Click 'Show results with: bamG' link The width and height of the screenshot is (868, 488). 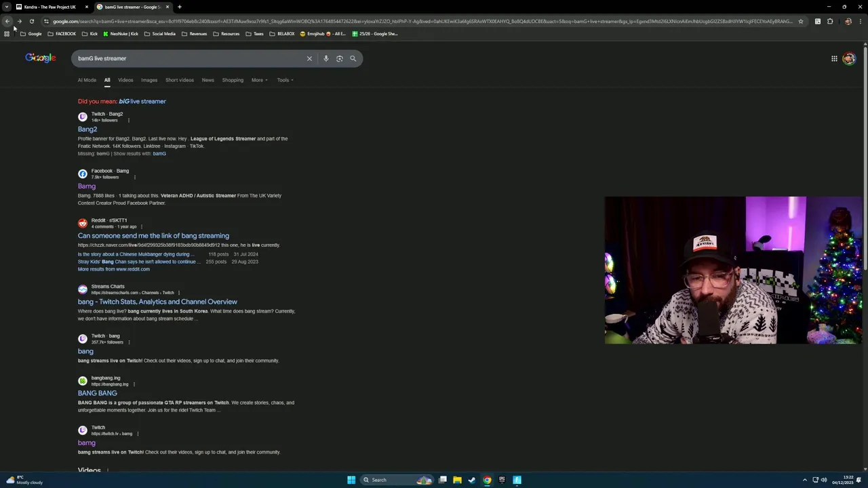159,154
